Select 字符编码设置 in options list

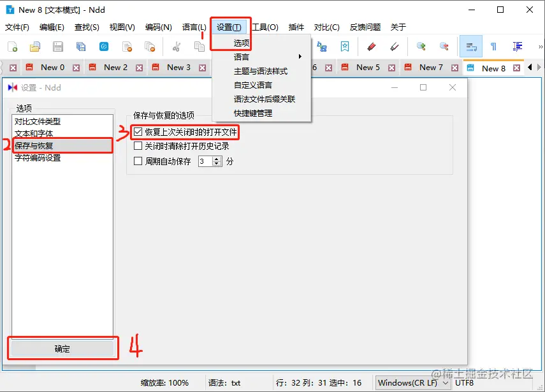coord(62,158)
